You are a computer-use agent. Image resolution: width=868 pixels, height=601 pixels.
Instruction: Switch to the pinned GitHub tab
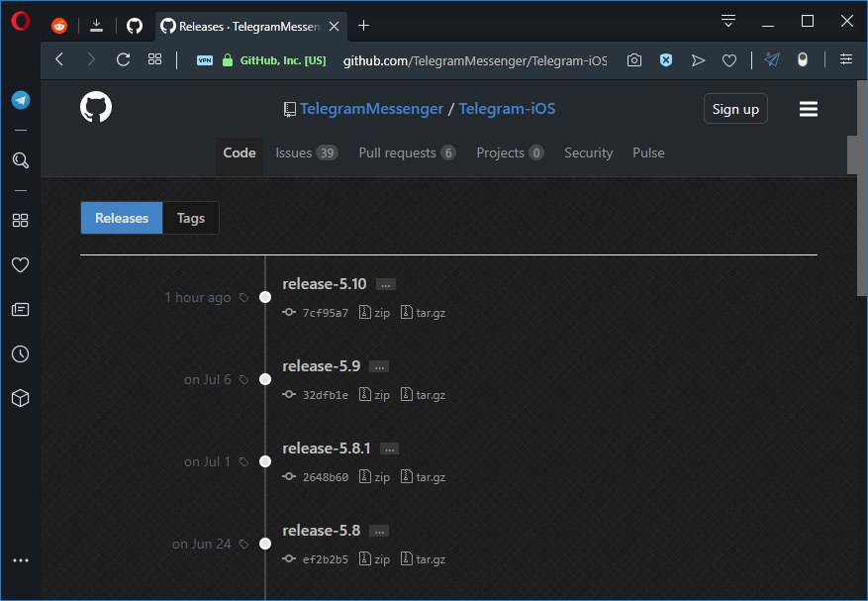click(x=135, y=26)
